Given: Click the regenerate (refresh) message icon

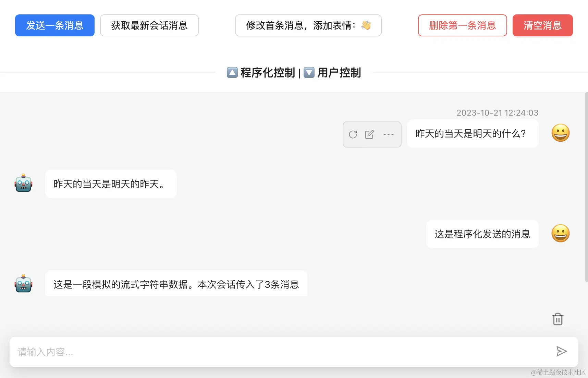Looking at the screenshot, I should coord(353,134).
